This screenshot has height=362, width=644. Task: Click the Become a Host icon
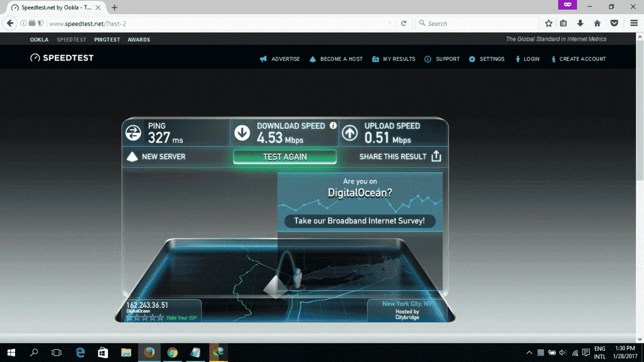point(313,59)
